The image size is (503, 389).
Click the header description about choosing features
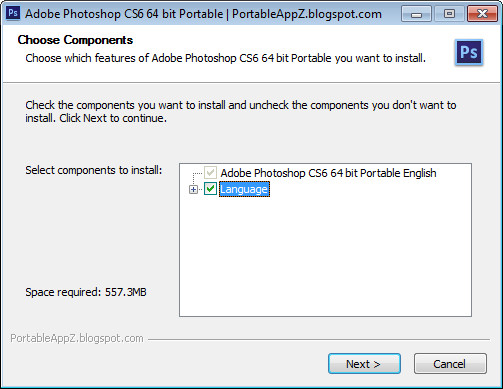tap(226, 58)
